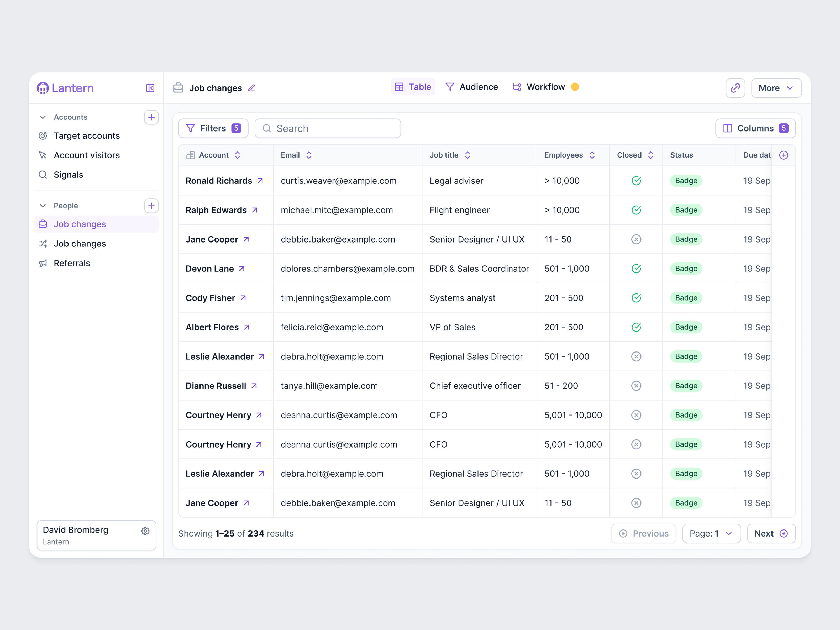Select highlighted Job changes sidebar item
This screenshot has height=630, width=840.
tap(96, 224)
